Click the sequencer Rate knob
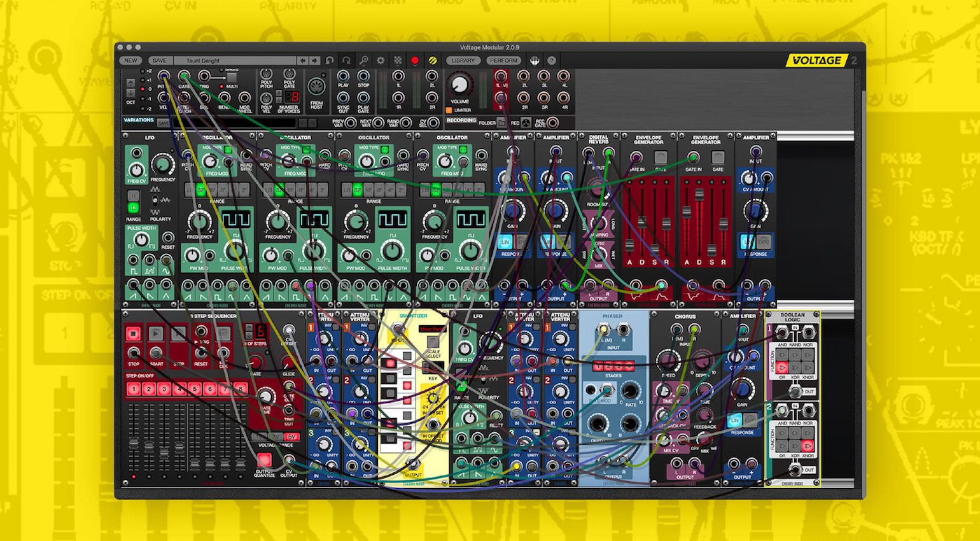Screen dimensions: 980x541 (x=255, y=363)
